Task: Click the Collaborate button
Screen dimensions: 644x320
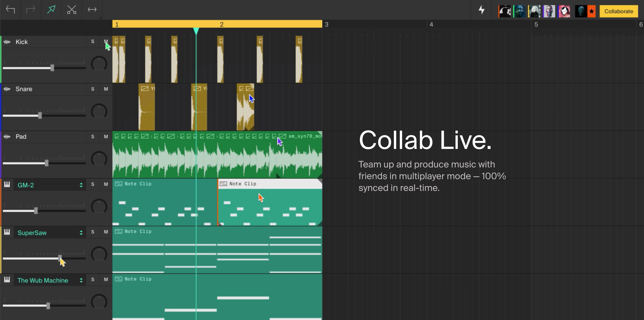Action: (619, 11)
